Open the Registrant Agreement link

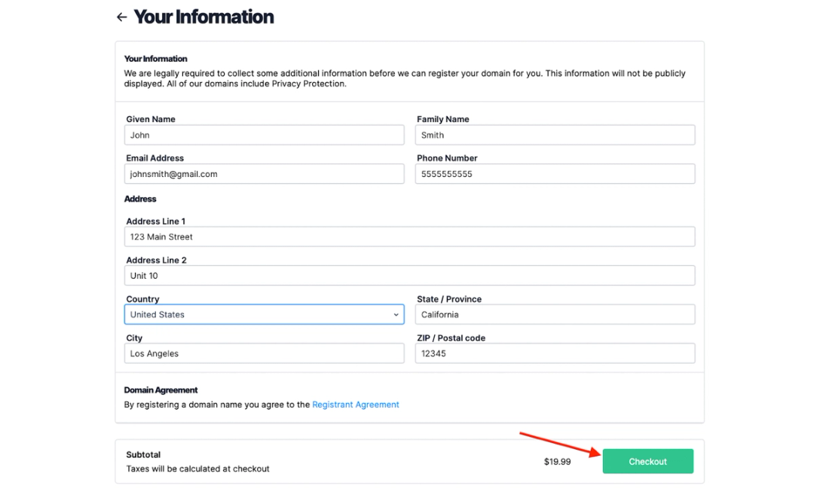click(356, 405)
